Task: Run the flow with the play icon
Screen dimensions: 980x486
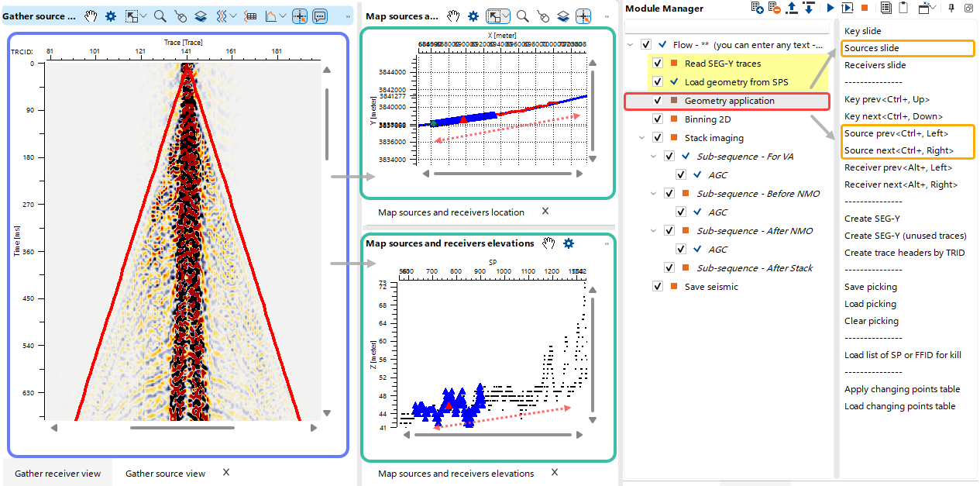Action: (830, 9)
